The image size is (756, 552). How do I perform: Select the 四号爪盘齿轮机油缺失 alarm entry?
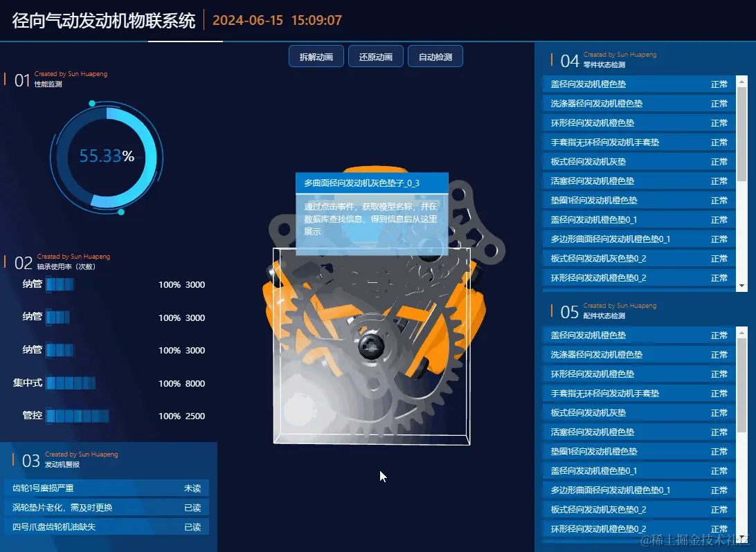(x=107, y=527)
